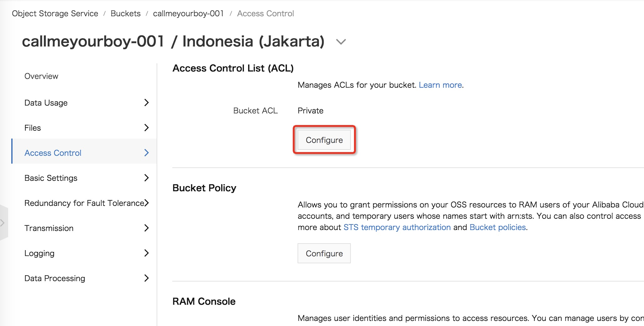
Task: Expand the bucket name dropdown chevron
Action: (341, 42)
